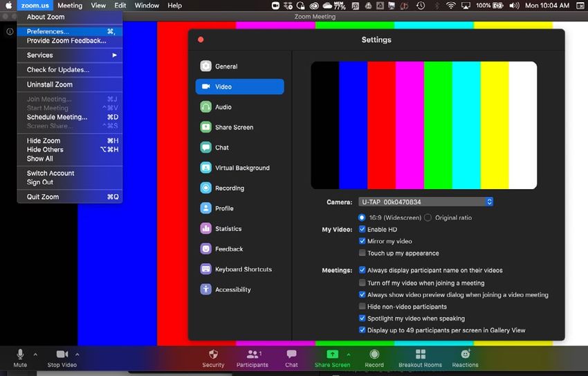Image resolution: width=588 pixels, height=376 pixels.
Task: Toggle Spotlight my video when speaking
Action: [362, 319]
